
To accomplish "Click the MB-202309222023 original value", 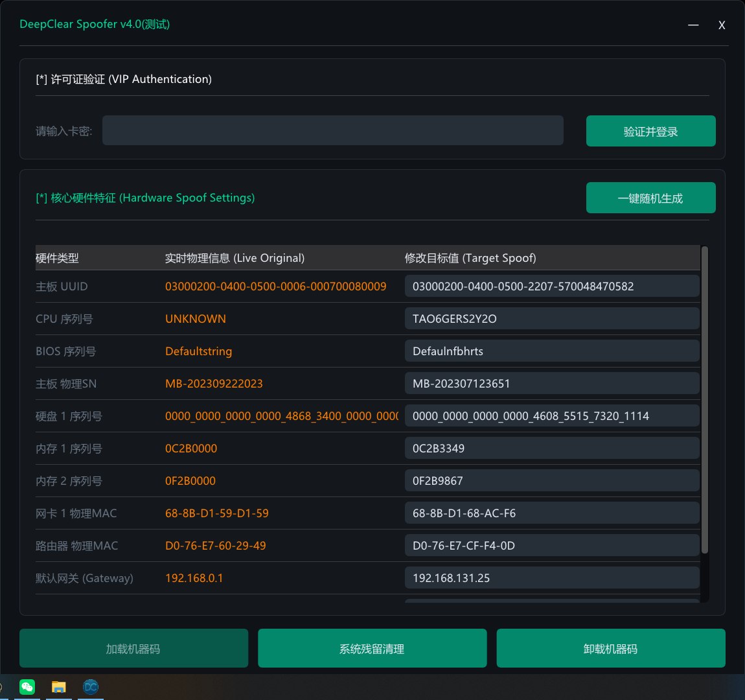I will [x=214, y=384].
